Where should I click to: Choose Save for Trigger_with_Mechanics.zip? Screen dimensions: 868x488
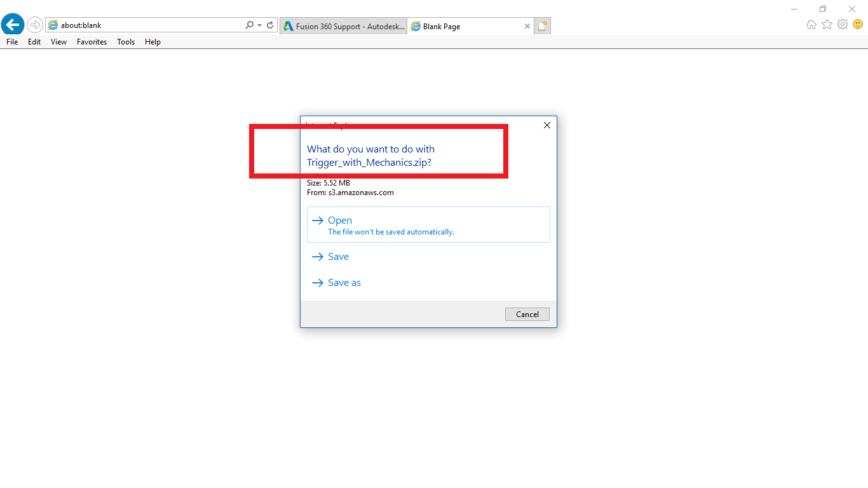coord(428,257)
